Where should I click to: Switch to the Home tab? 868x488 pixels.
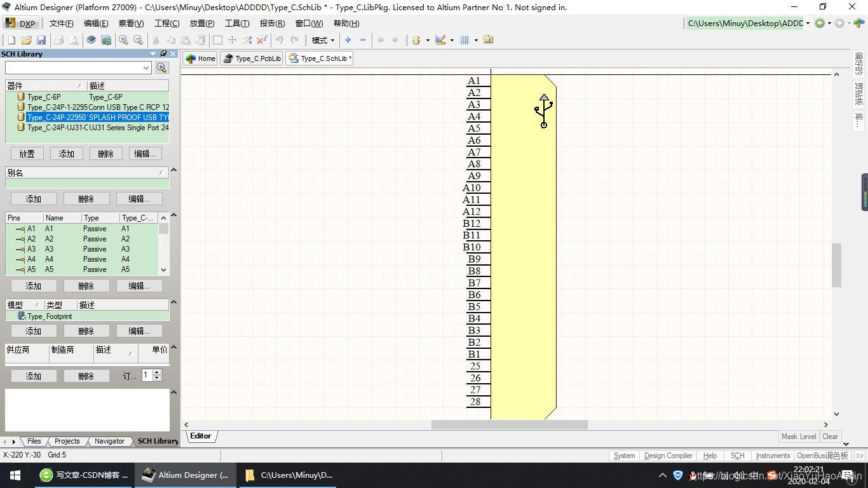pyautogui.click(x=201, y=58)
